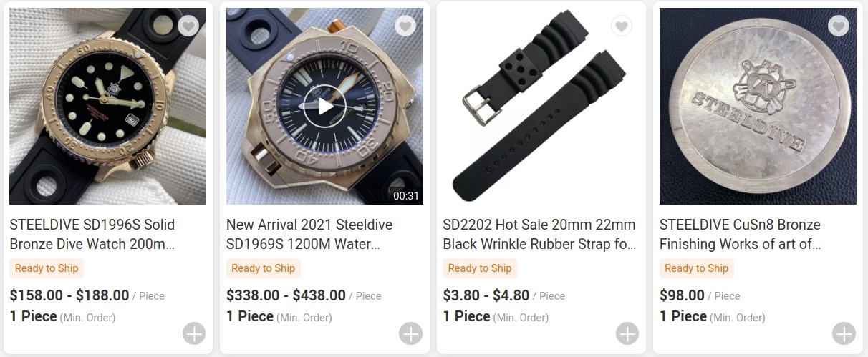Open SD2202 Hot Sale rubber strap title

coord(539,234)
